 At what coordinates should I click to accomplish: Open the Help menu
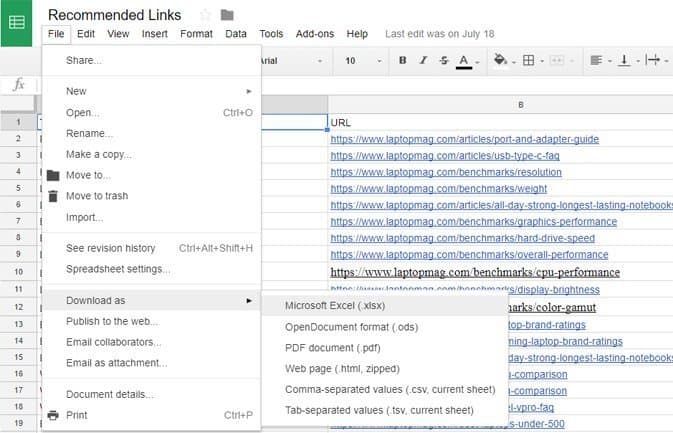(x=357, y=34)
